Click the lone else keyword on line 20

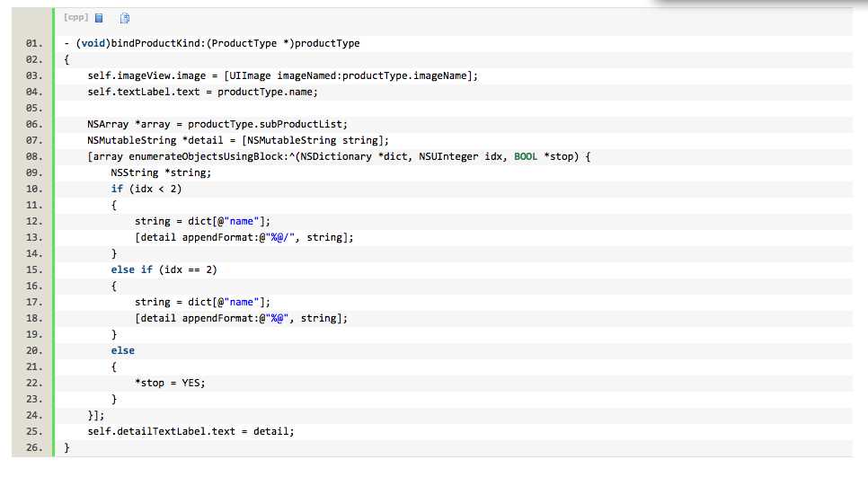click(123, 350)
